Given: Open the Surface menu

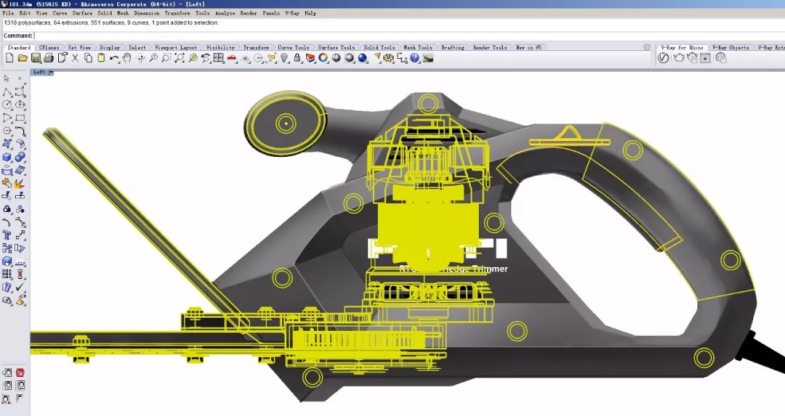Looking at the screenshot, I should [x=82, y=13].
